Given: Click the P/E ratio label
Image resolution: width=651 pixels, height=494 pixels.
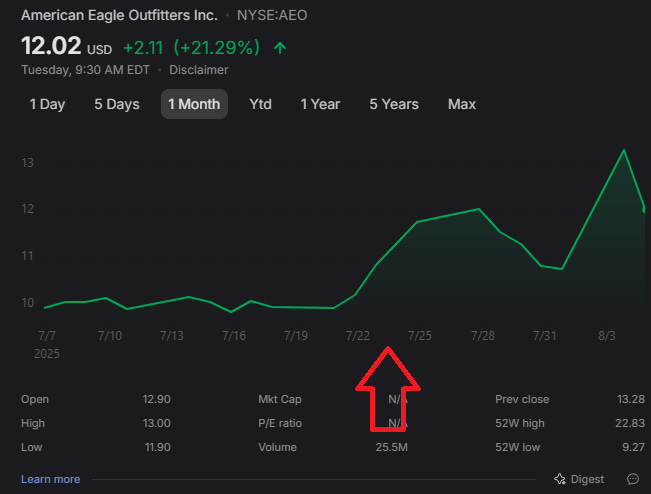Looking at the screenshot, I should coord(280,423).
